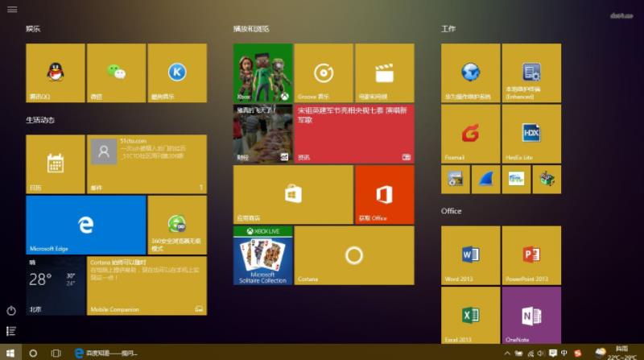
Task: Launch Excel 2013 tile
Action: pyautogui.click(x=471, y=315)
